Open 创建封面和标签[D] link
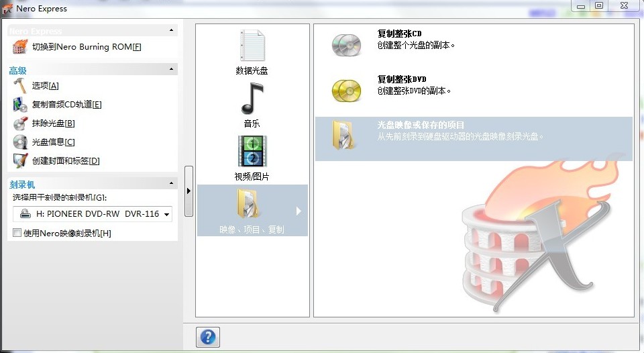 coord(66,160)
